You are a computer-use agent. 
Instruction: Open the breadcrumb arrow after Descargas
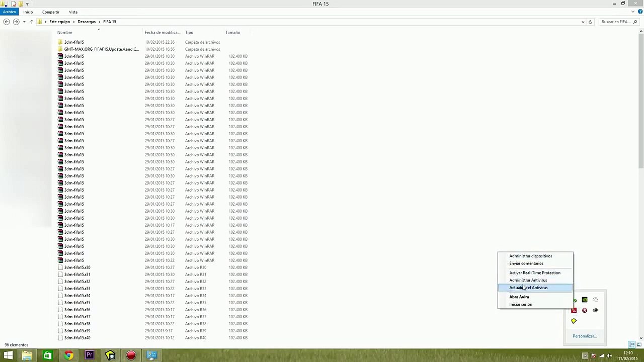(x=99, y=22)
